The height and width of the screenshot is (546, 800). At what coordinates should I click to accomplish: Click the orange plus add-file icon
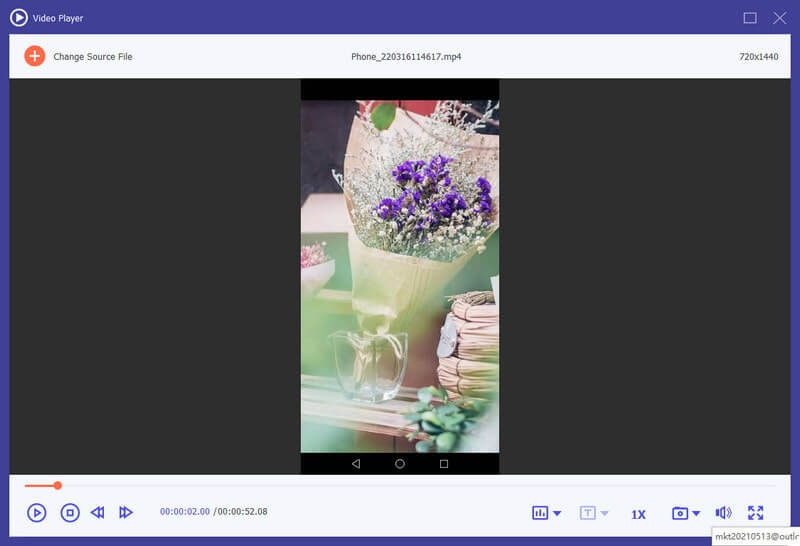(x=35, y=56)
